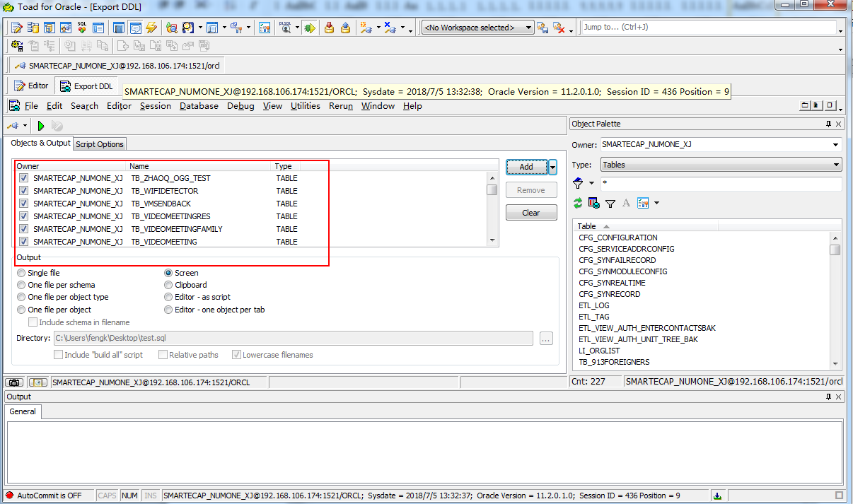Click the Delete Workspace icon
853x504 pixels.
coord(559,28)
